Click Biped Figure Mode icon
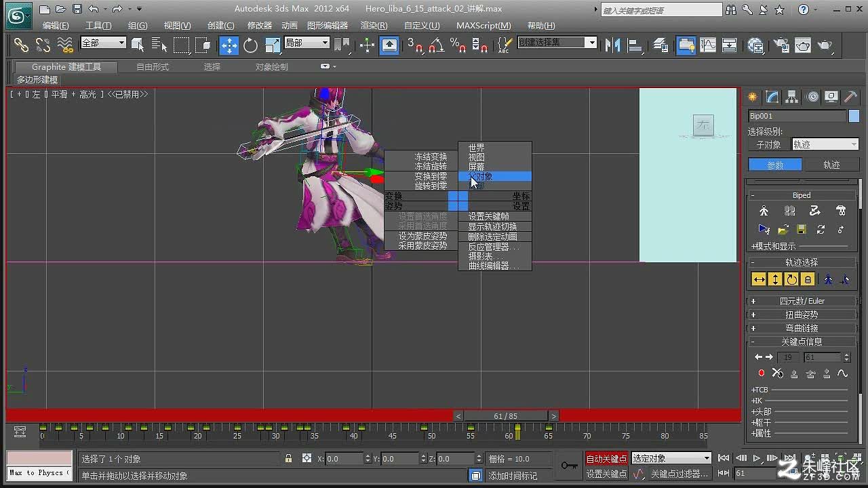This screenshot has width=868, height=488. [764, 211]
